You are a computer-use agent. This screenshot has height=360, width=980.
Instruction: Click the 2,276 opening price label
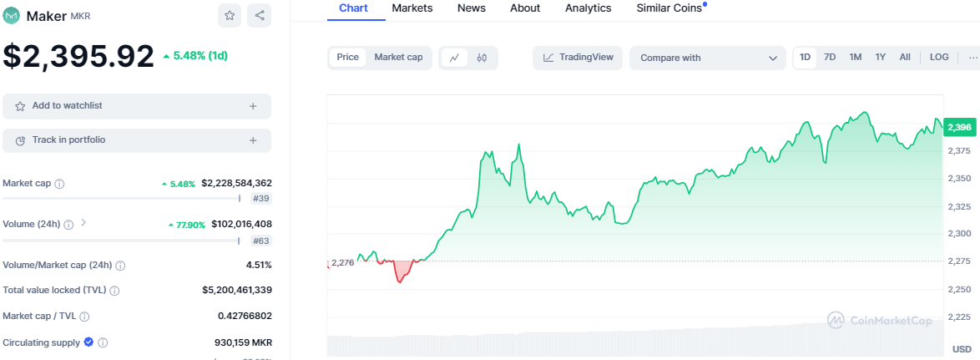342,262
